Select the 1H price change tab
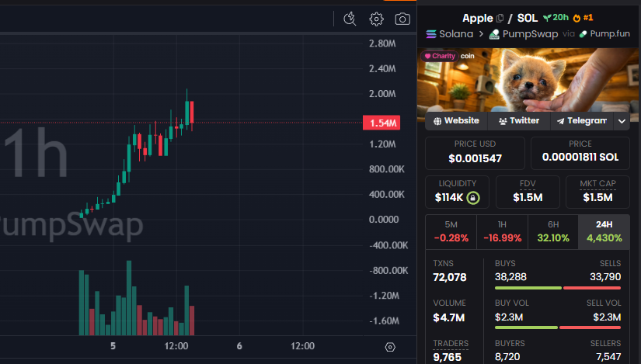 (502, 231)
